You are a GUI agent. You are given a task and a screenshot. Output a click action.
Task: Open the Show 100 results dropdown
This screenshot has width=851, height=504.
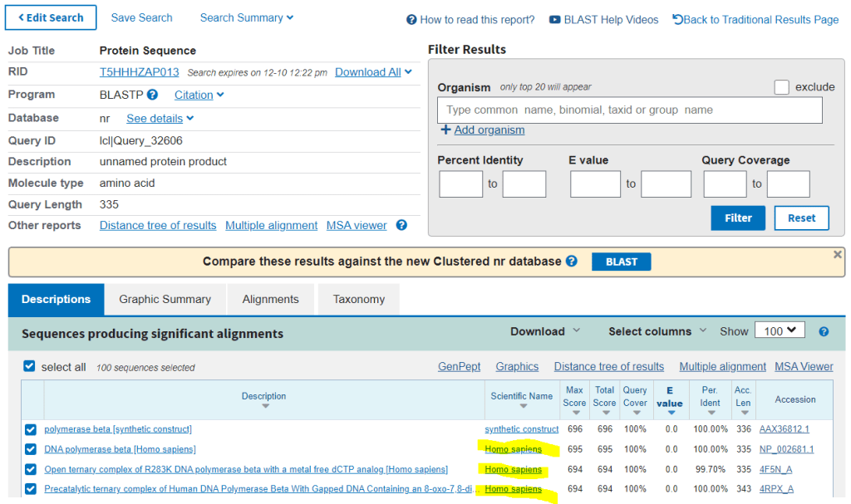780,330
